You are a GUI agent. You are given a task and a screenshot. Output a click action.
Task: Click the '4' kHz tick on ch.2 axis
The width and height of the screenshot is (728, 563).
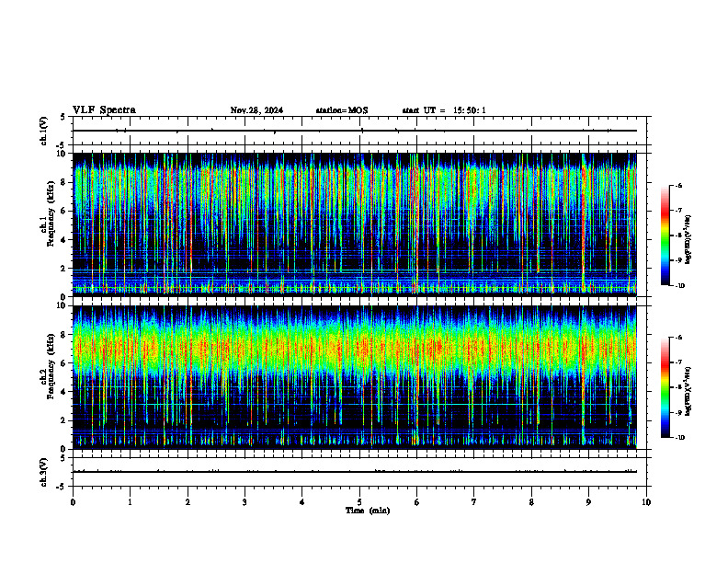tap(64, 392)
